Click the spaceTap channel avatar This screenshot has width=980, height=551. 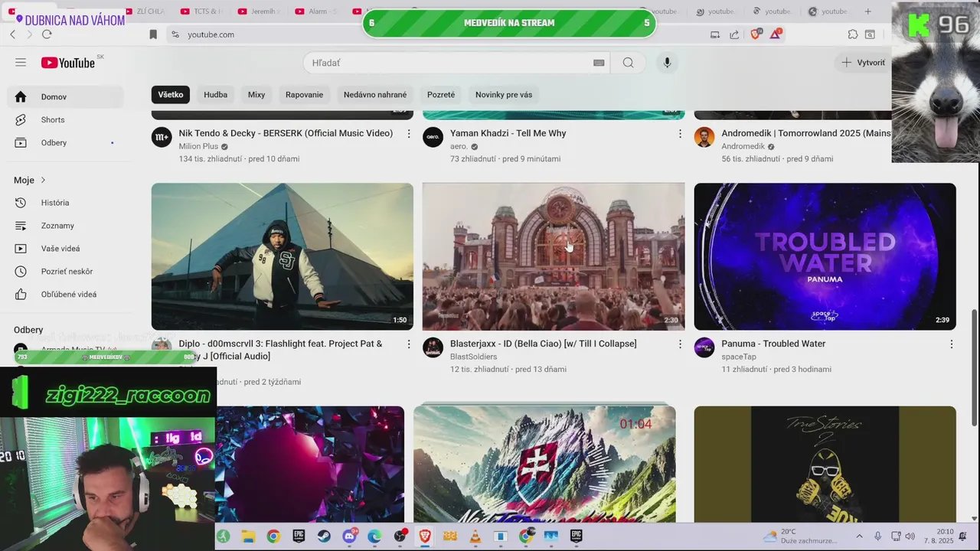pyautogui.click(x=704, y=347)
